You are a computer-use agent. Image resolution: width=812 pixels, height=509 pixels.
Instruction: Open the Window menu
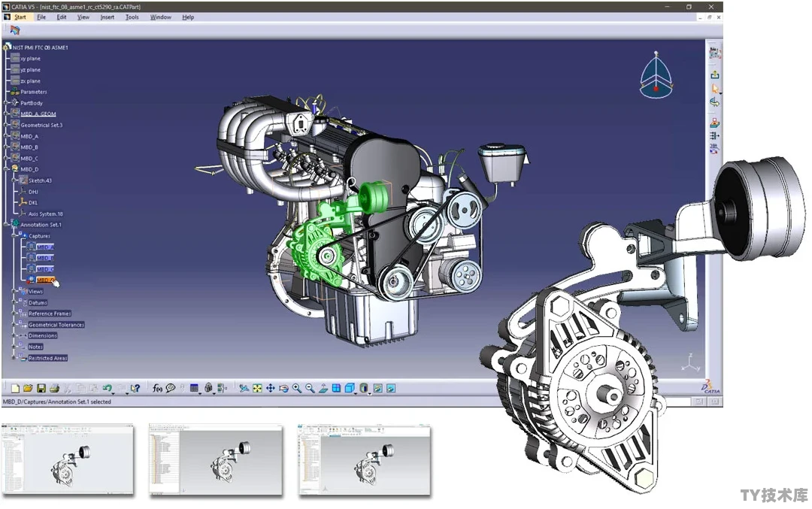point(161,17)
